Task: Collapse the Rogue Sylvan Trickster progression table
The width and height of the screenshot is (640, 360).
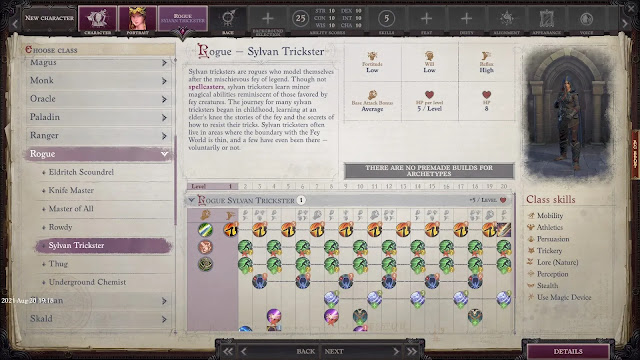Action: (x=191, y=200)
